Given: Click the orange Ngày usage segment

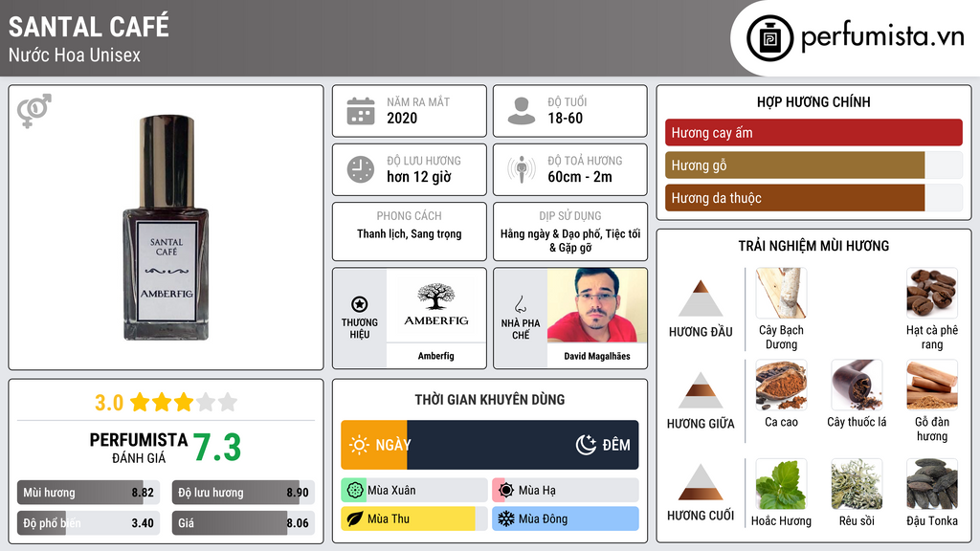Looking at the screenshot, I should [x=374, y=445].
